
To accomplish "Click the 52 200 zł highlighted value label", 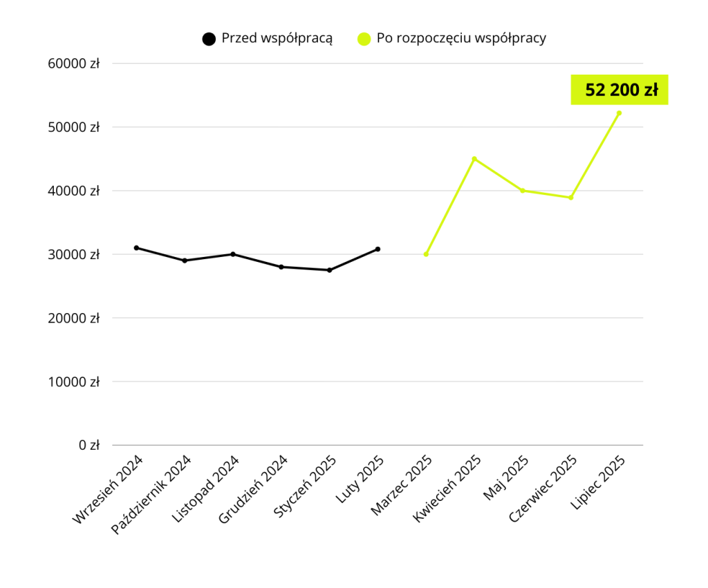I will coord(619,90).
